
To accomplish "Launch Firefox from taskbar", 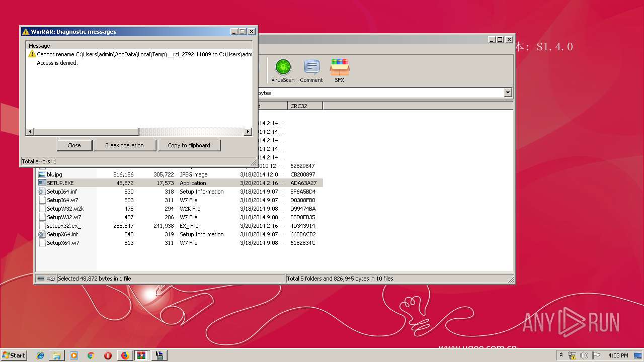I will click(125, 355).
